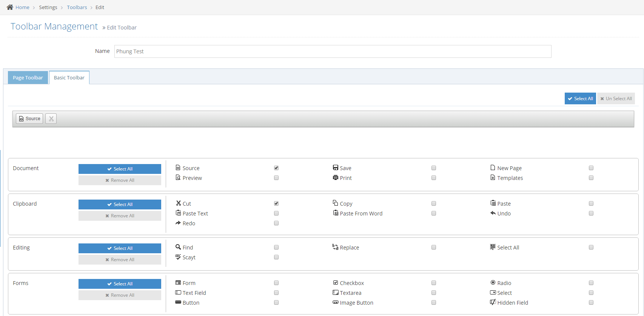Click the Hidden Field icon
Image resolution: width=644 pixels, height=316 pixels.
point(493,302)
